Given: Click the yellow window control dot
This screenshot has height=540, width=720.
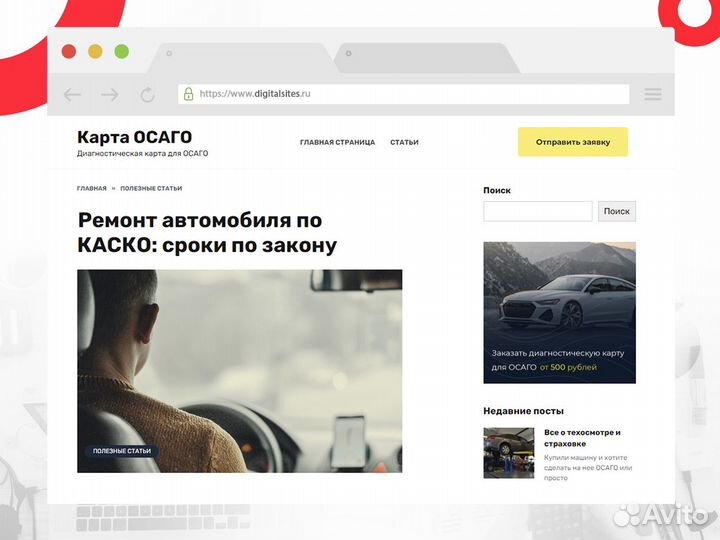Looking at the screenshot, I should click(x=95, y=51).
